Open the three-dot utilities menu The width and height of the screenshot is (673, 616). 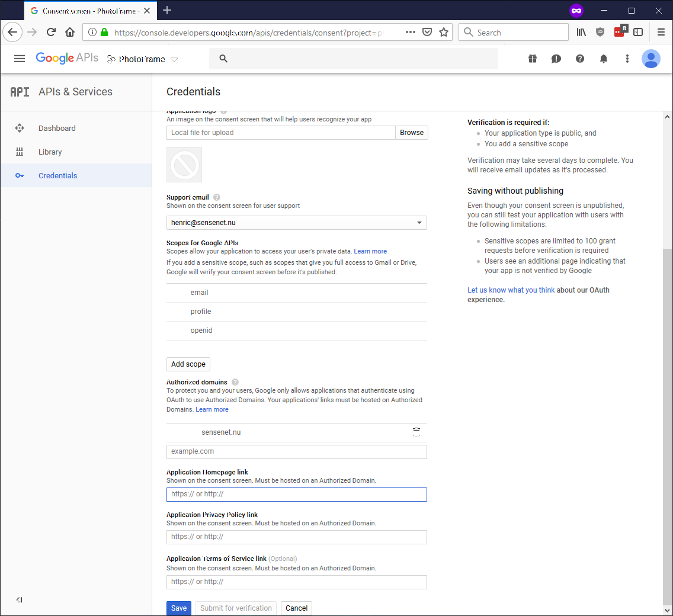pos(627,59)
